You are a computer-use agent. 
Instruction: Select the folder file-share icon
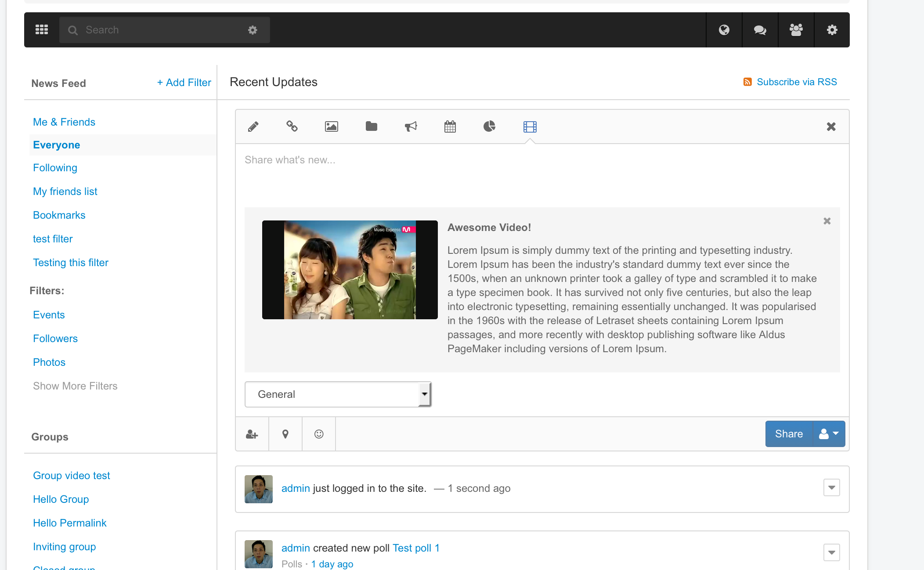371,126
